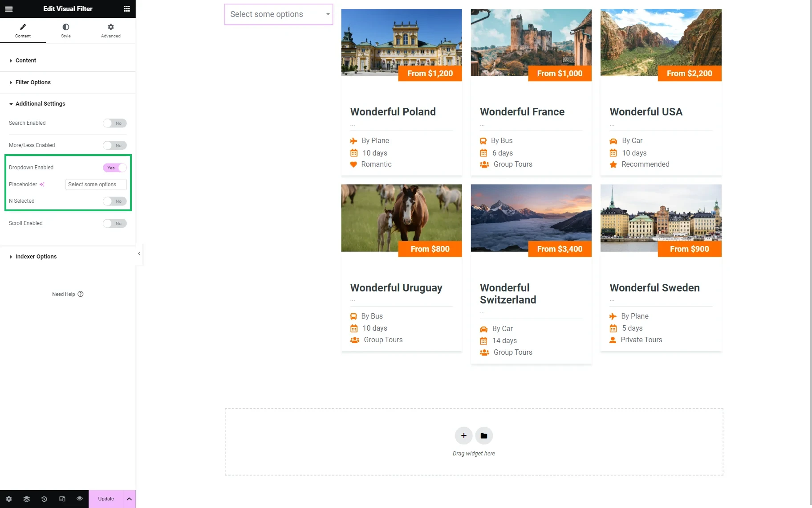Open the Wonderful France title link
The height and width of the screenshot is (508, 812).
click(x=522, y=112)
